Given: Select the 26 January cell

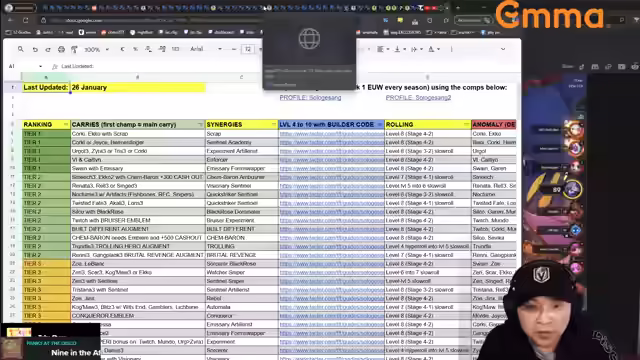Looking at the screenshot, I should coord(138,87).
